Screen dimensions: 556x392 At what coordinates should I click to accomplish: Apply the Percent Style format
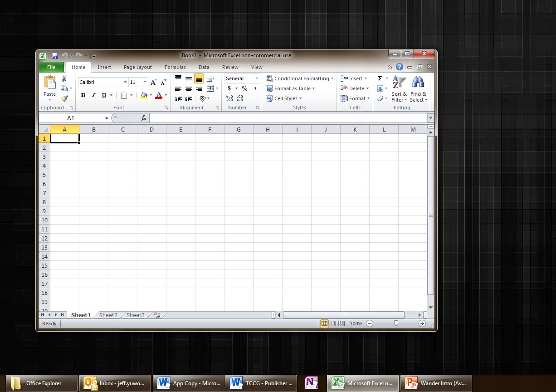[244, 88]
